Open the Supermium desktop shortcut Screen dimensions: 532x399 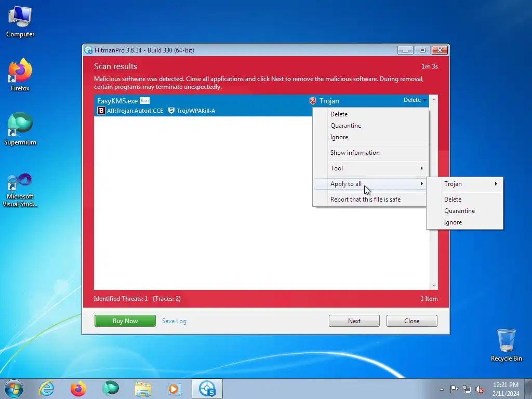point(20,129)
